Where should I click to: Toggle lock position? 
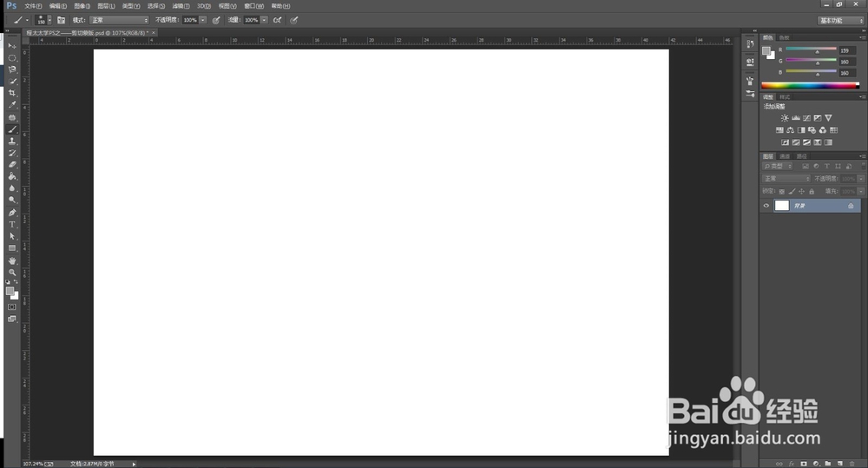click(801, 192)
